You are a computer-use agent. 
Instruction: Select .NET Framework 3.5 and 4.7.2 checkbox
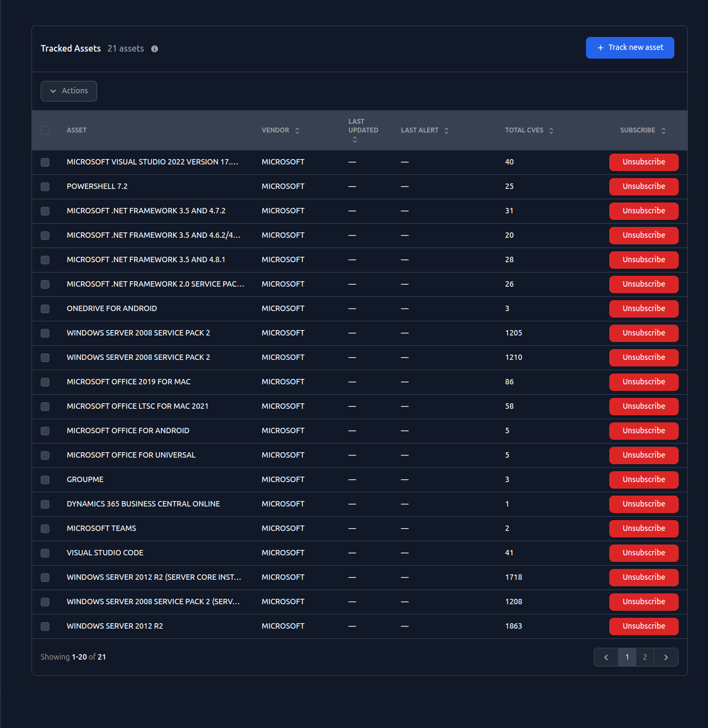[x=45, y=211]
